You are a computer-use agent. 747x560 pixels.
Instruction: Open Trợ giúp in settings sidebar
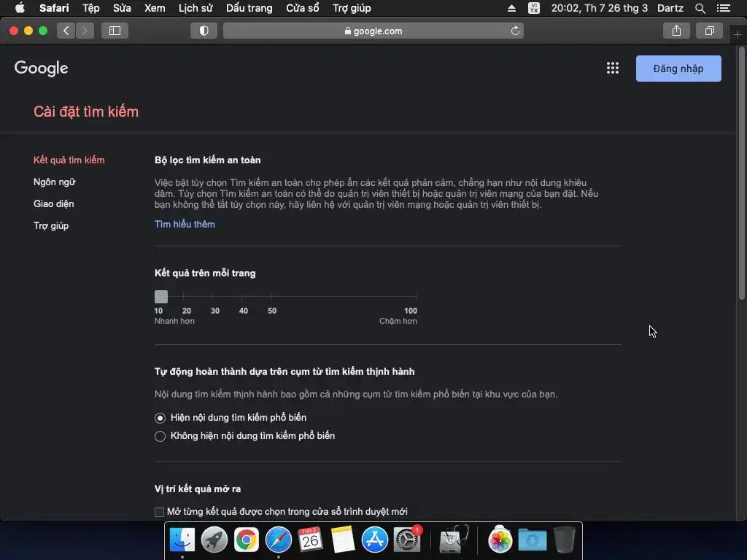click(51, 226)
